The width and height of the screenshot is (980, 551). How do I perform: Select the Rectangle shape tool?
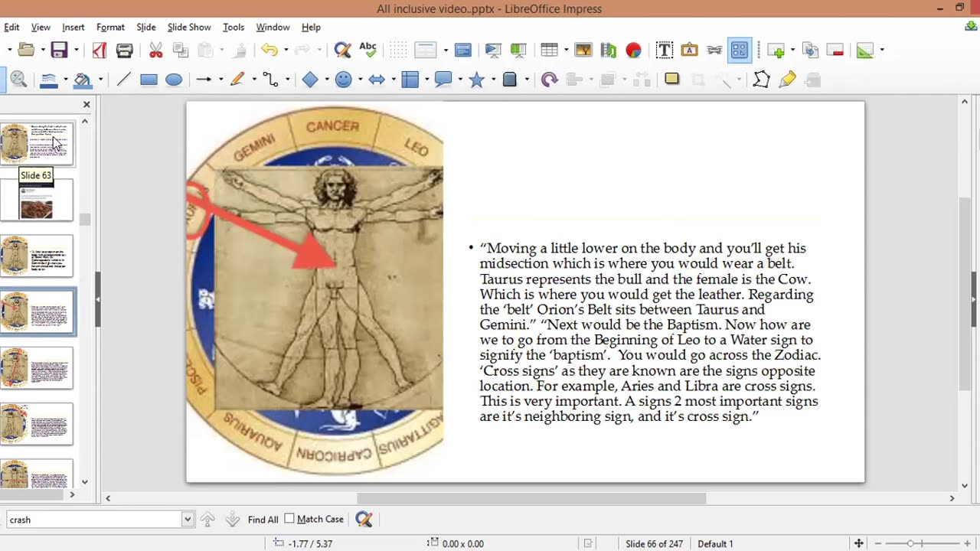click(x=149, y=80)
